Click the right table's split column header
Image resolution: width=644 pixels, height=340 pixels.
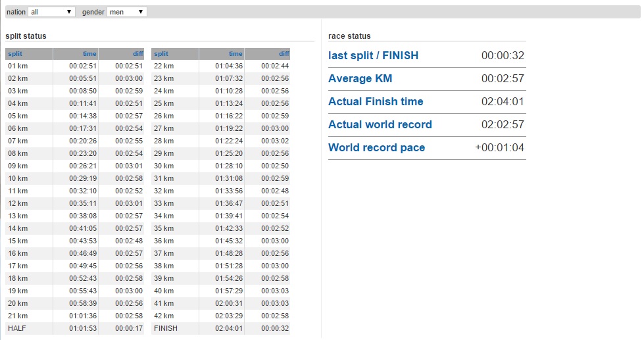click(x=161, y=54)
